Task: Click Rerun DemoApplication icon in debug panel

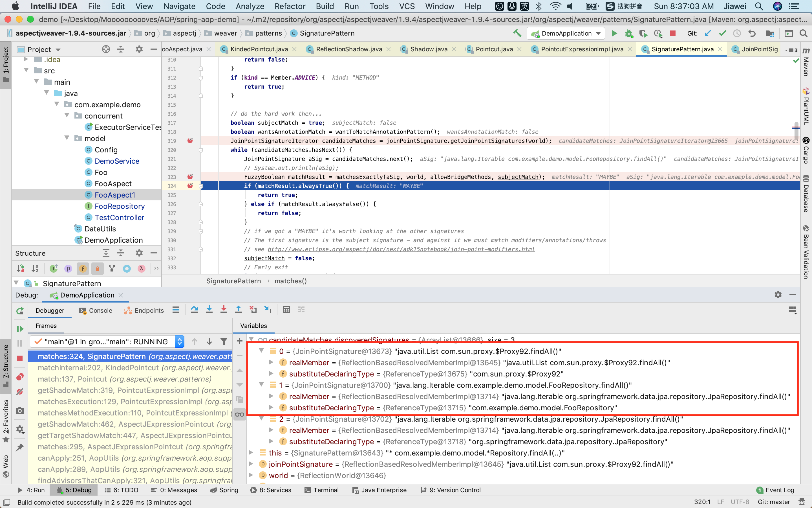Action: [20, 311]
